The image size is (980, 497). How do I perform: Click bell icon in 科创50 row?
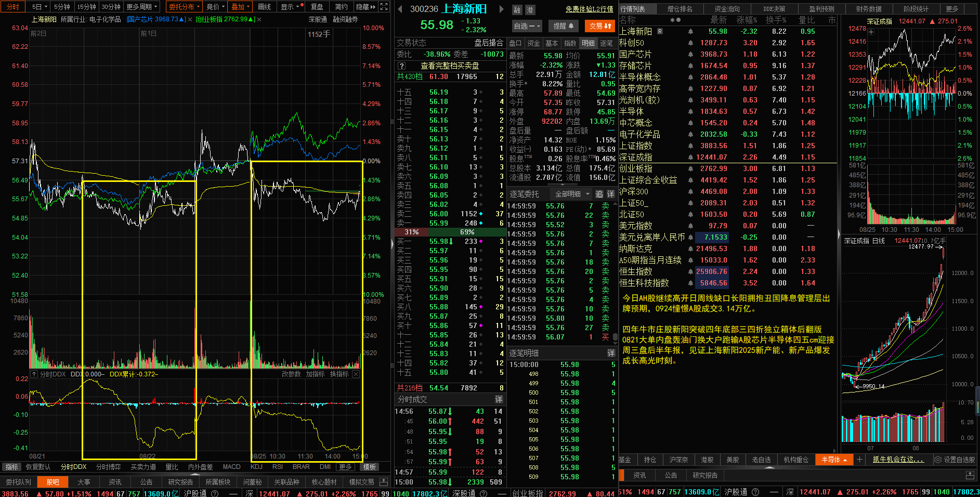(690, 43)
